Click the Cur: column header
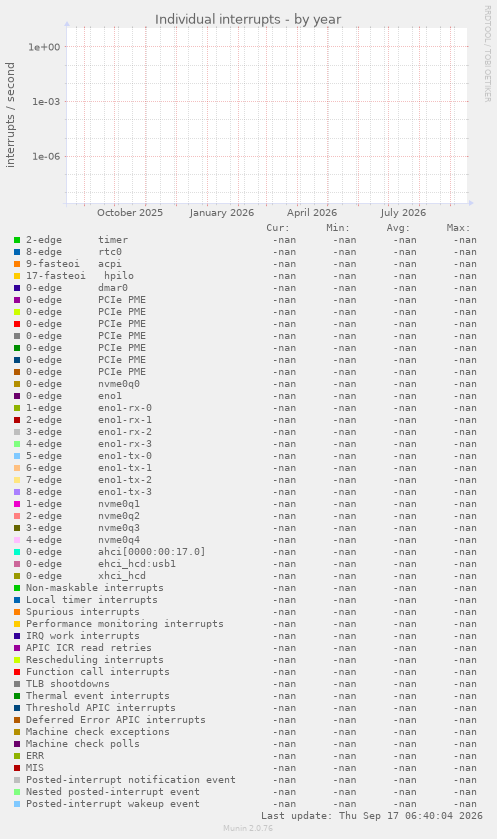The width and height of the screenshot is (497, 839). pos(278,228)
